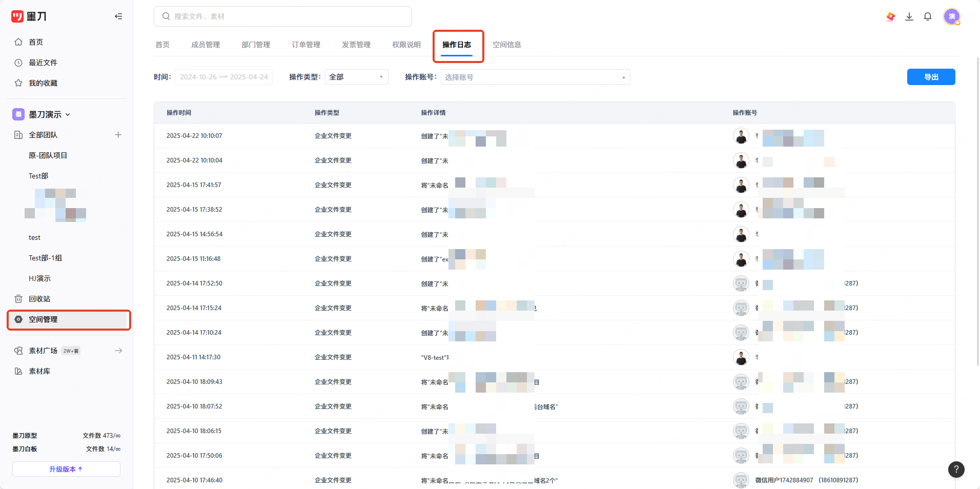Click the 墨刀 logo icon

point(17,16)
